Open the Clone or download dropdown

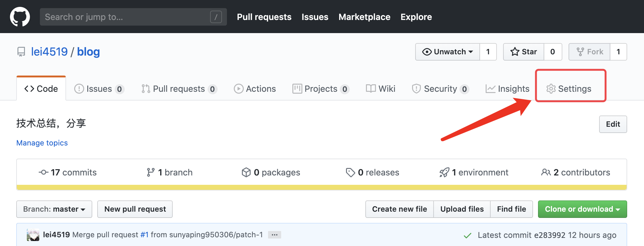click(582, 209)
